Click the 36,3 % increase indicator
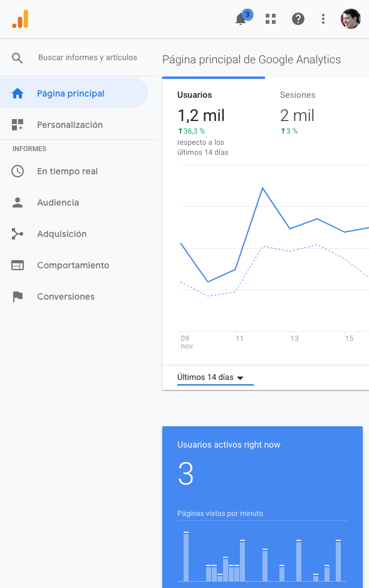Screen dimensions: 369x588 click(x=192, y=131)
